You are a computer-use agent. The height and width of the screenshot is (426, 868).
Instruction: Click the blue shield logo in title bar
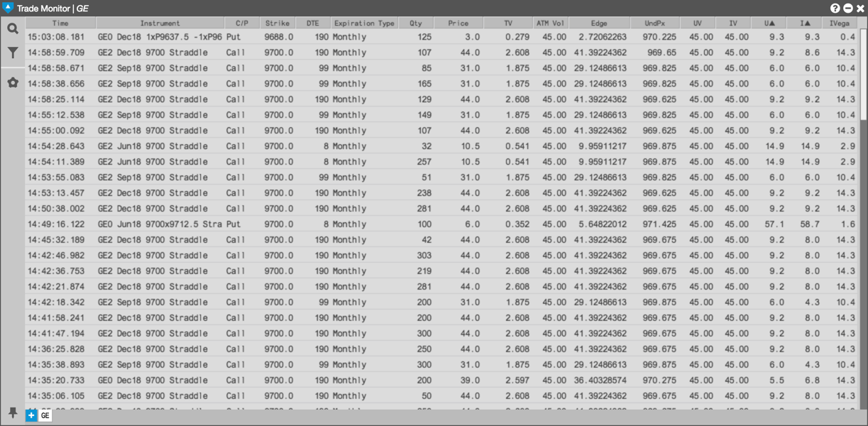pos(9,8)
